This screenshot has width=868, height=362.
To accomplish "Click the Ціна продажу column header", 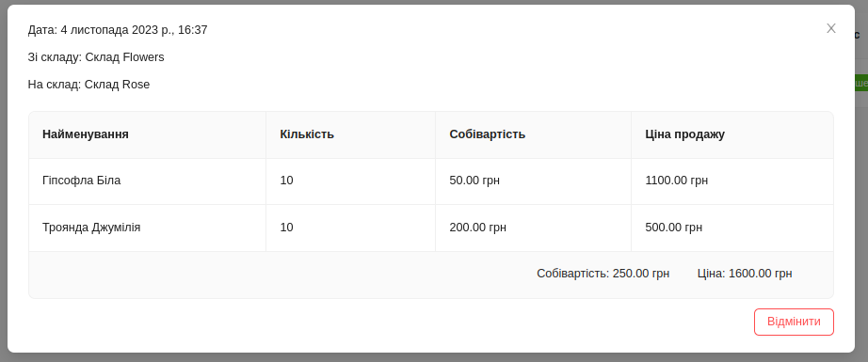I will coord(684,134).
